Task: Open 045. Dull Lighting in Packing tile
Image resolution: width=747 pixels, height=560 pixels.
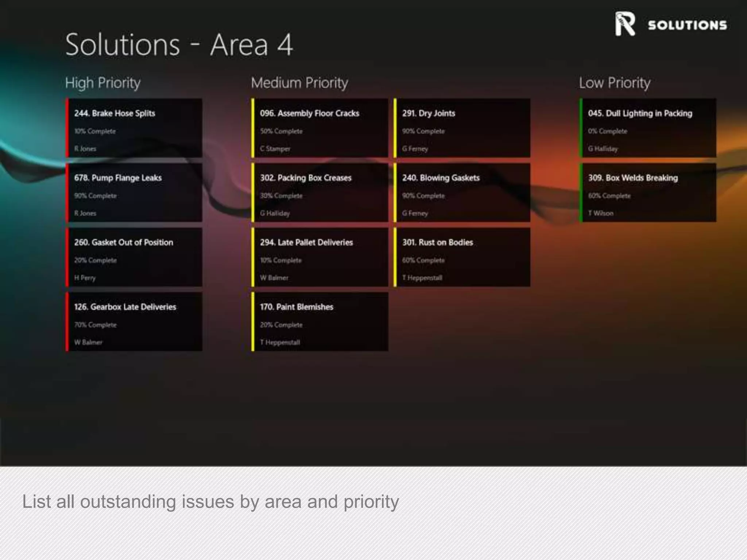Action: tap(649, 128)
